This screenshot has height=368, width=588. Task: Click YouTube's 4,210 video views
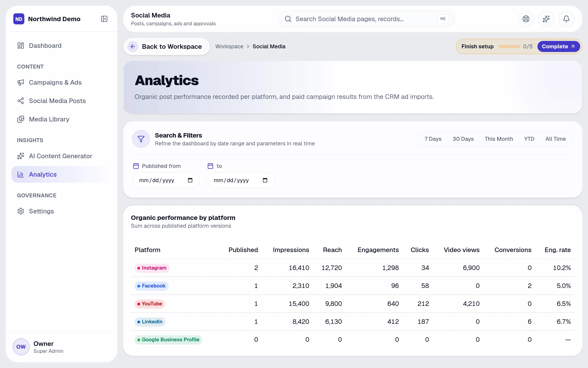(471, 304)
